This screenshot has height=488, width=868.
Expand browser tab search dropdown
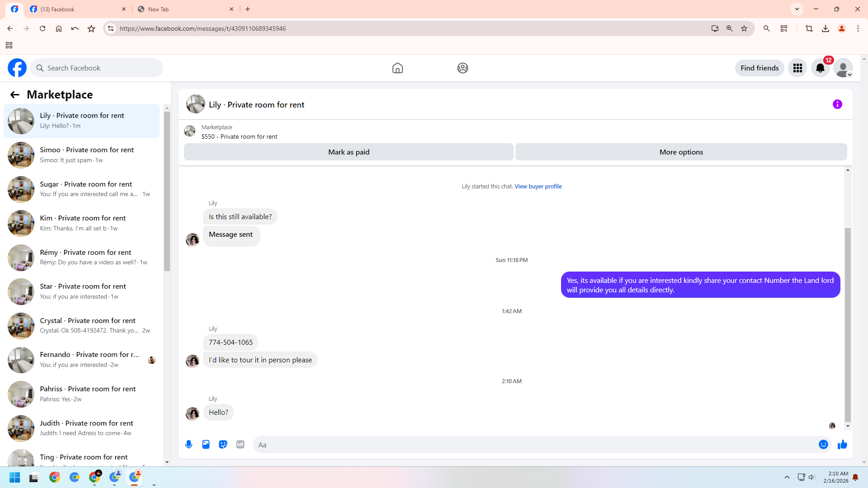click(x=797, y=9)
